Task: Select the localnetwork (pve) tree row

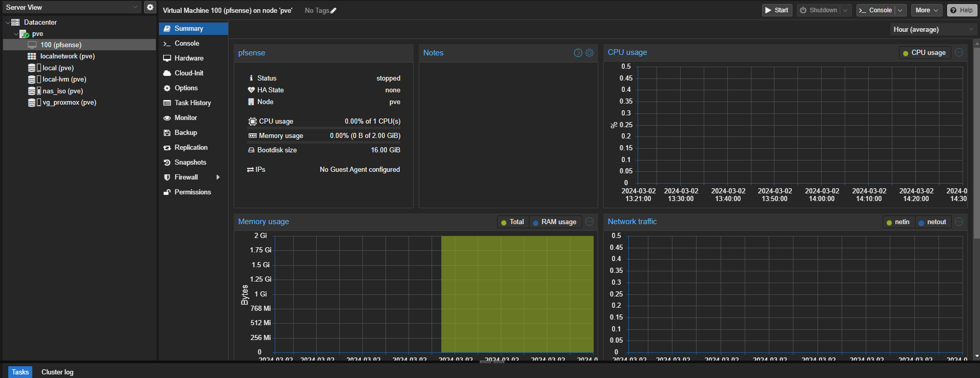Action: click(79, 56)
